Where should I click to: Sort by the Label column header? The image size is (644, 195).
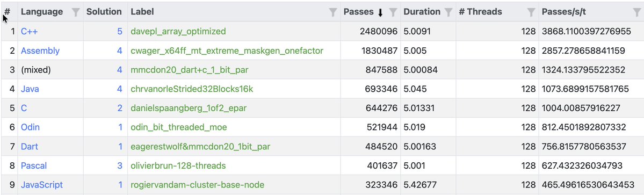tap(142, 12)
